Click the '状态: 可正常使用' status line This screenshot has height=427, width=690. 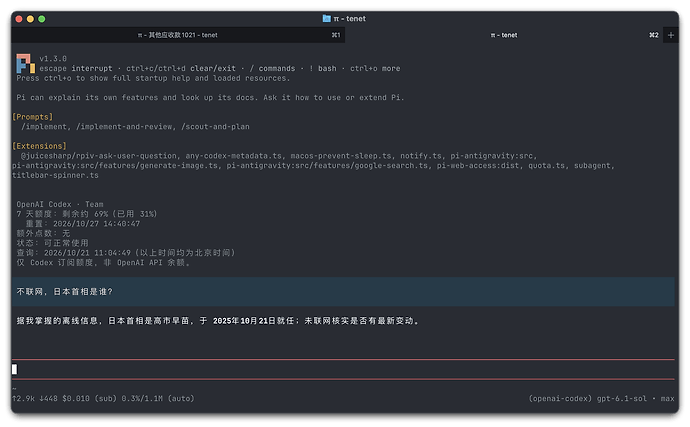pyautogui.click(x=52, y=243)
